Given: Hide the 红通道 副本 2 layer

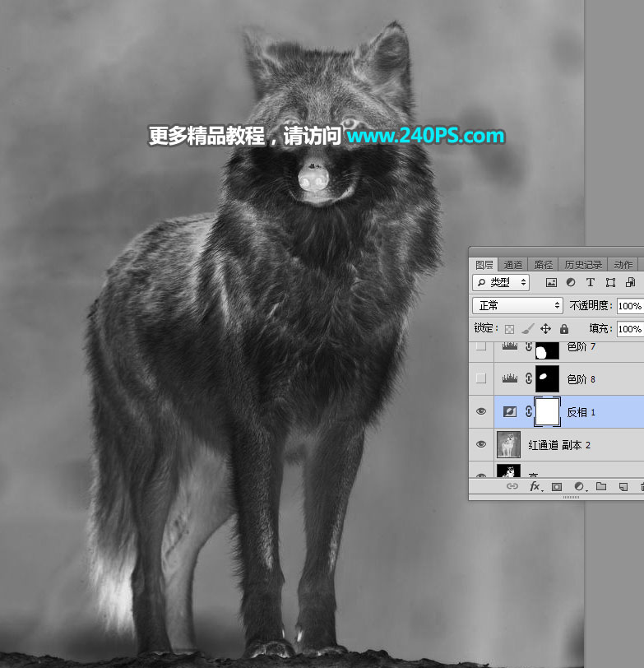Looking at the screenshot, I should click(482, 445).
